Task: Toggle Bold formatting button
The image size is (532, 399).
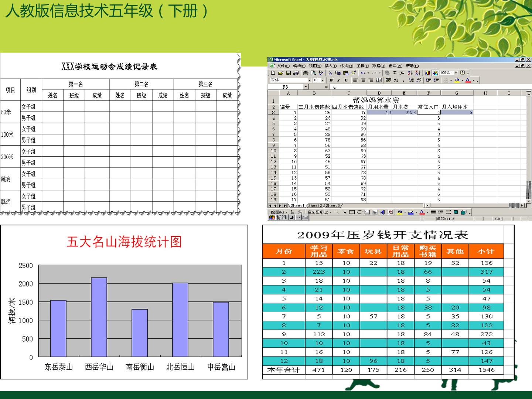Action: point(331,80)
